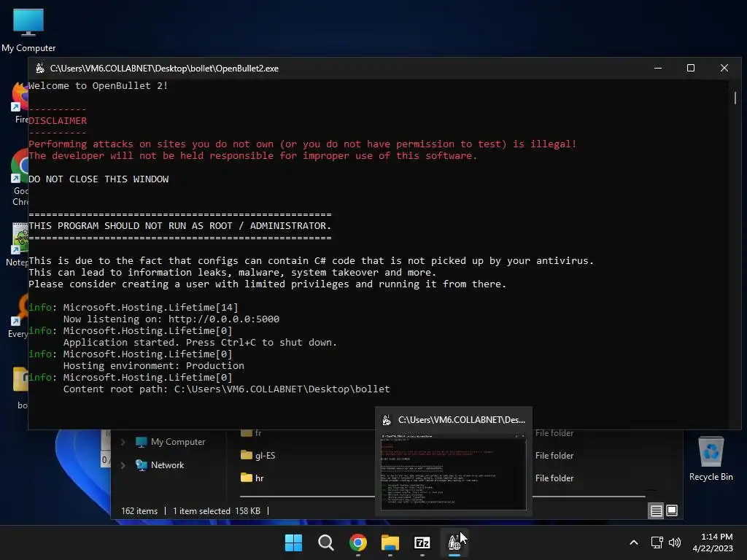Maximize the OpenBullet2 console window

pos(690,68)
